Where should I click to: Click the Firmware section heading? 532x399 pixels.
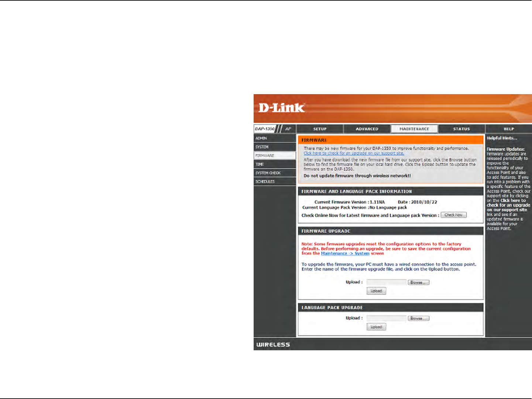coord(314,140)
